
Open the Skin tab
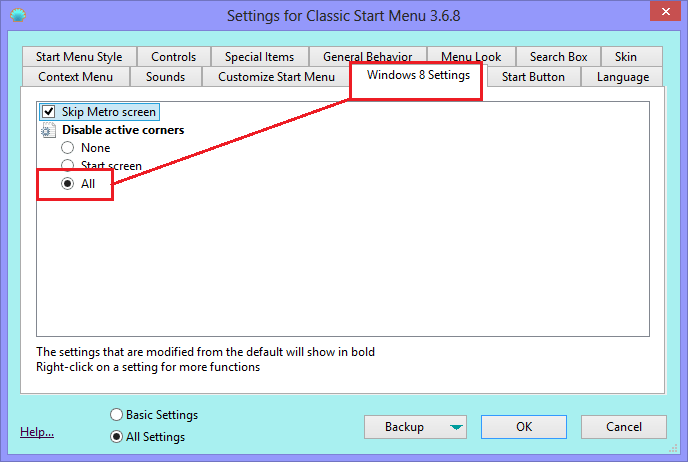[x=632, y=57]
